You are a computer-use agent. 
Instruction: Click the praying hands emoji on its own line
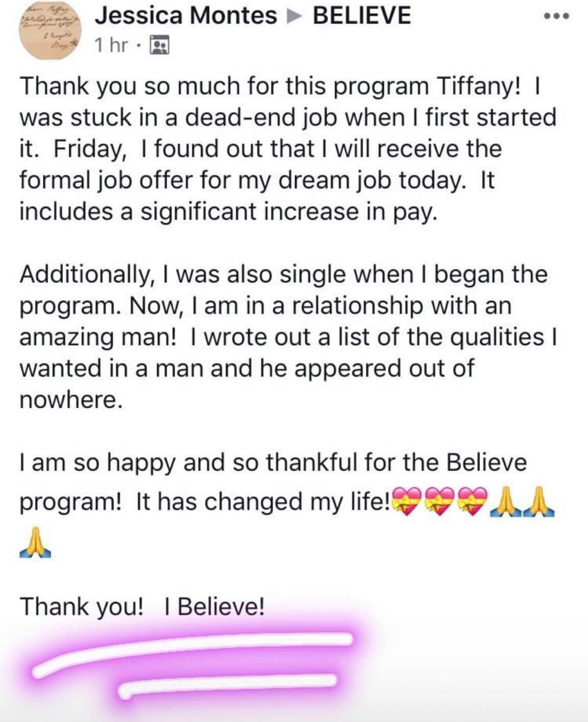click(x=35, y=543)
